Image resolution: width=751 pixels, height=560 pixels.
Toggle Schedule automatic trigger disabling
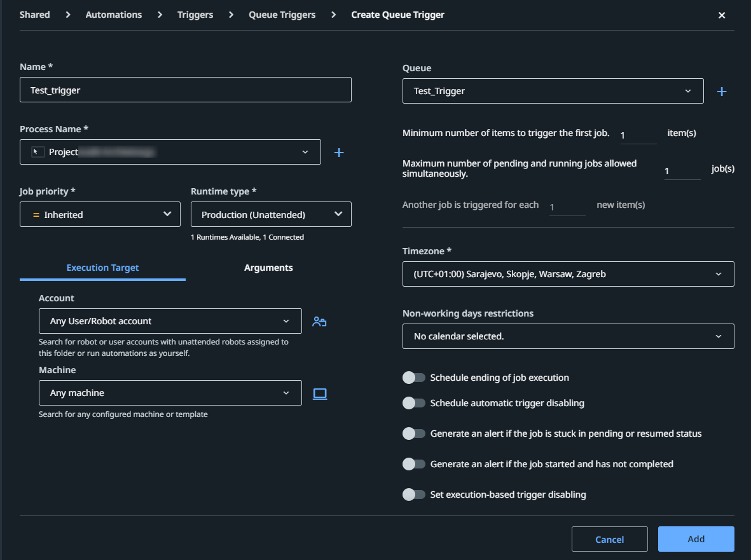tap(414, 403)
